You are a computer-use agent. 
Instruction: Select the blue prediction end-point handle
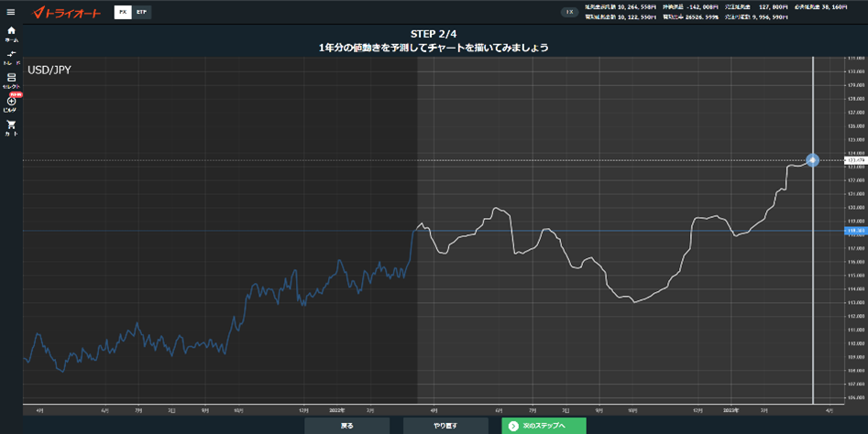coord(812,160)
